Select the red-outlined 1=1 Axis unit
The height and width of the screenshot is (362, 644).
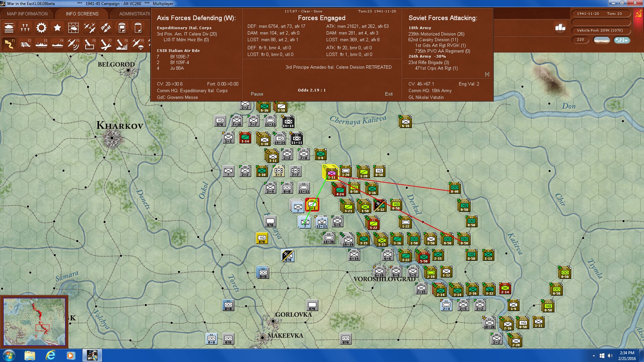312,204
